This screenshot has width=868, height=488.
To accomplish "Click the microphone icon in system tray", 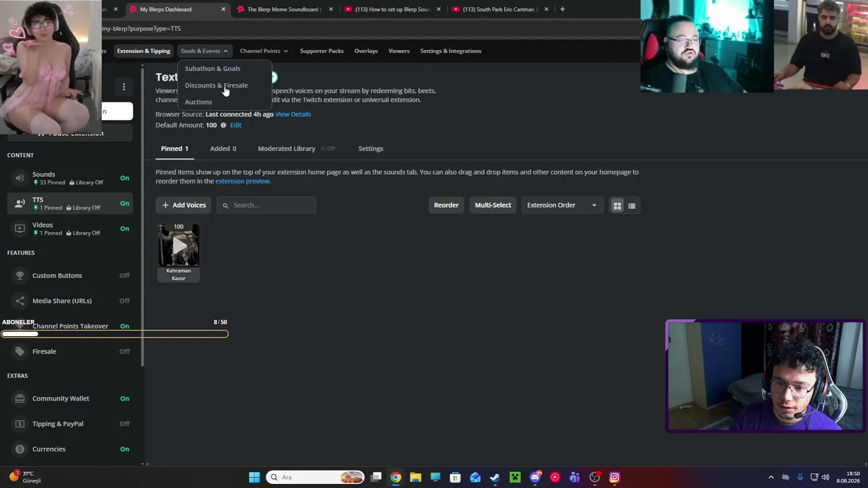I will point(800,477).
